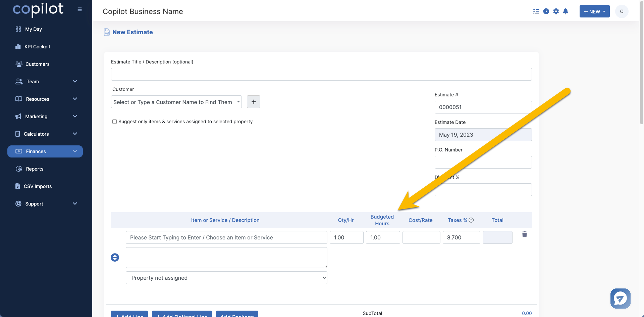Click the Taxes % help question icon
Screen dimensions: 644x317
click(x=471, y=220)
